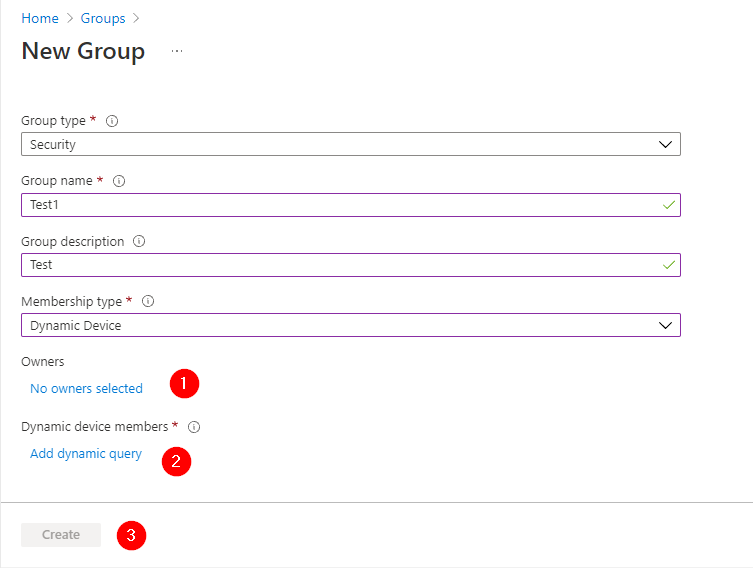Click the Dynamic device members info icon

194,427
